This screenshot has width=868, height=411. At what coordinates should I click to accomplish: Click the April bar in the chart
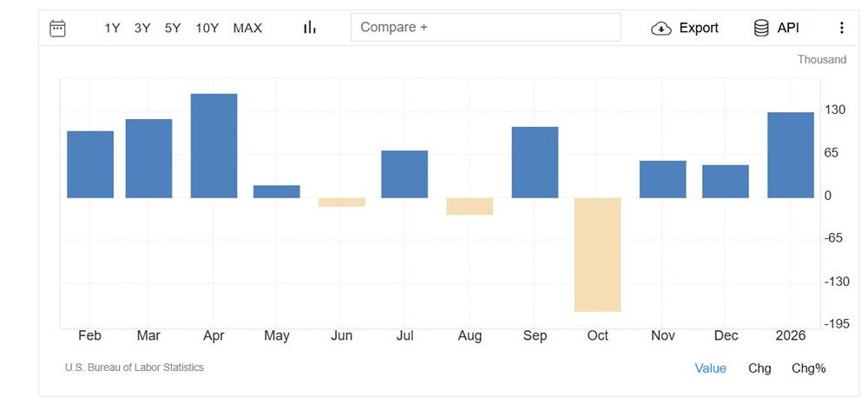214,146
